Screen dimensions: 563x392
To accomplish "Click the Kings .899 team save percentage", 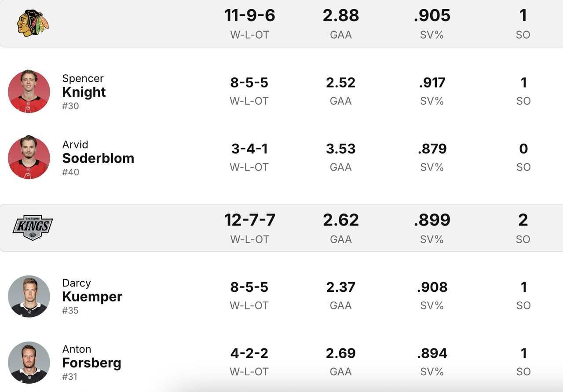I will coord(432,220).
